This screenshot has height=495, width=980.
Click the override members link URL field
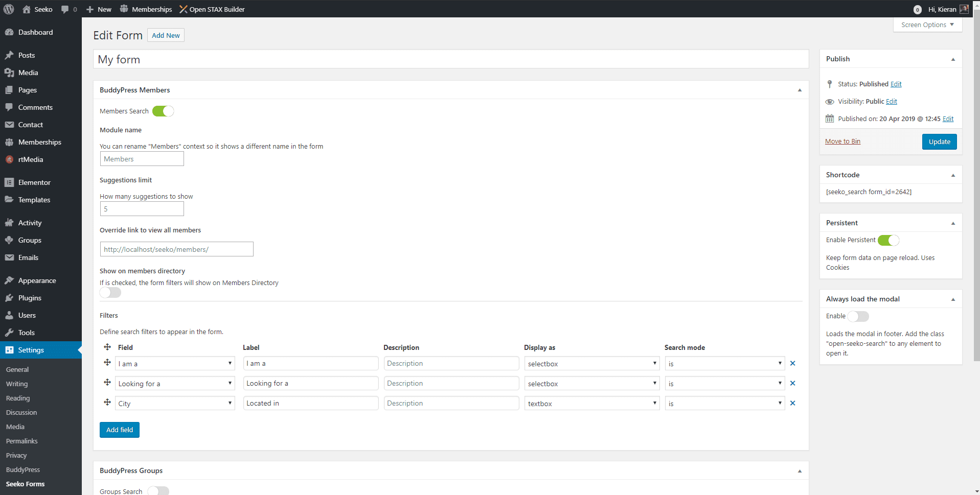(177, 249)
